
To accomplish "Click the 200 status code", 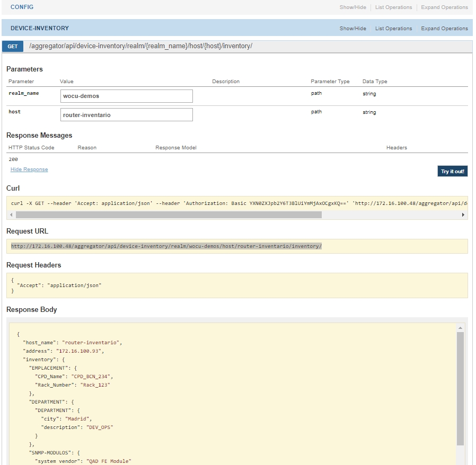I will (x=13, y=159).
